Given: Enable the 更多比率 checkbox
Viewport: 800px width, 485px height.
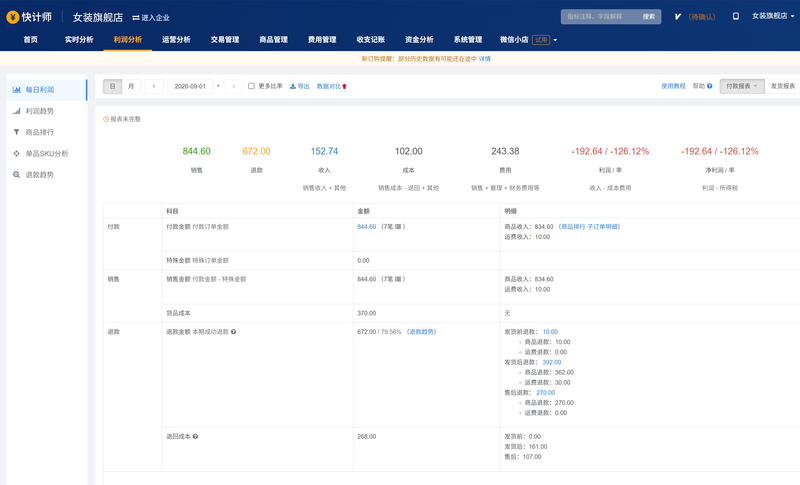Looking at the screenshot, I should (251, 86).
